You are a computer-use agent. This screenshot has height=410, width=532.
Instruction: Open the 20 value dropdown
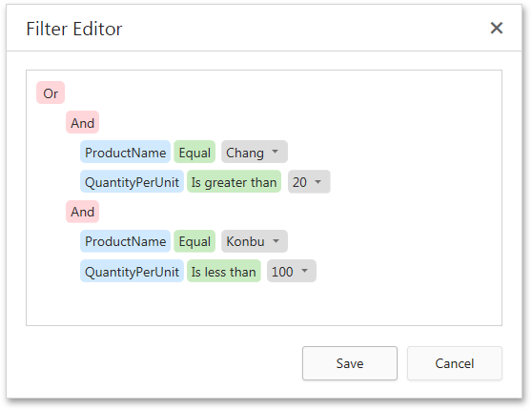[309, 182]
